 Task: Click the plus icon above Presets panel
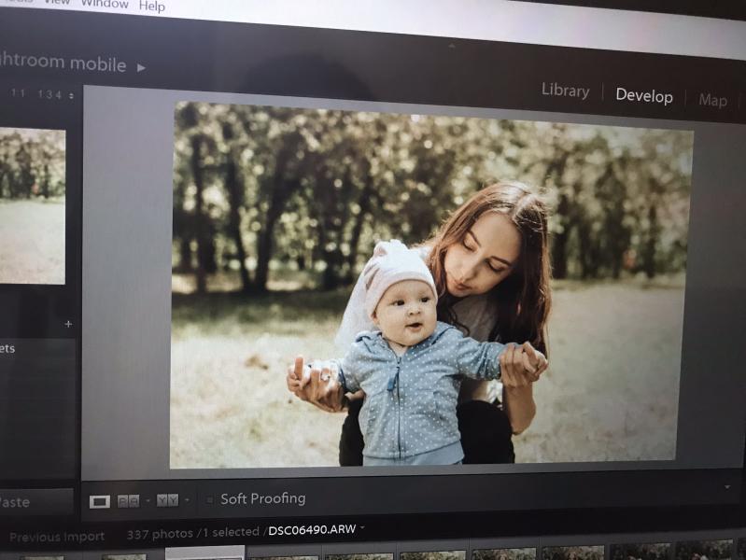(68, 324)
